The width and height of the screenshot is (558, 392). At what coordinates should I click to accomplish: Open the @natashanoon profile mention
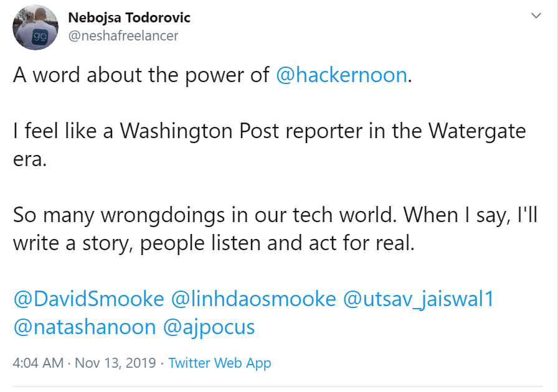point(85,327)
